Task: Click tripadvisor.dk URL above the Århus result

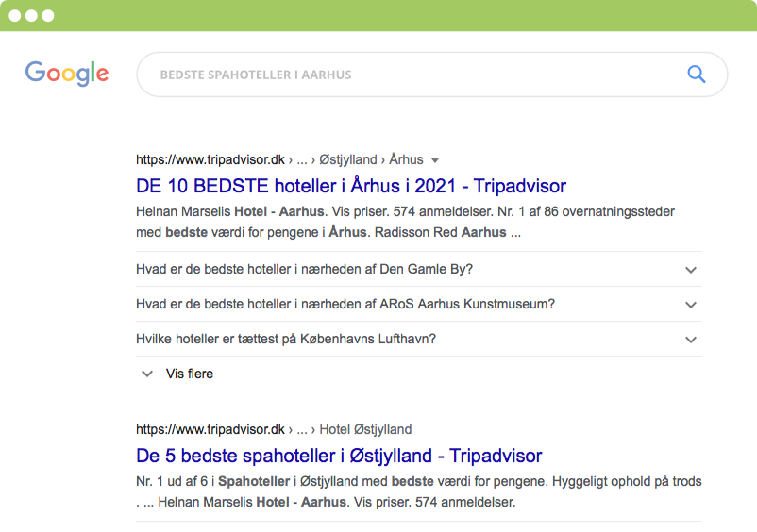Action: click(x=210, y=159)
